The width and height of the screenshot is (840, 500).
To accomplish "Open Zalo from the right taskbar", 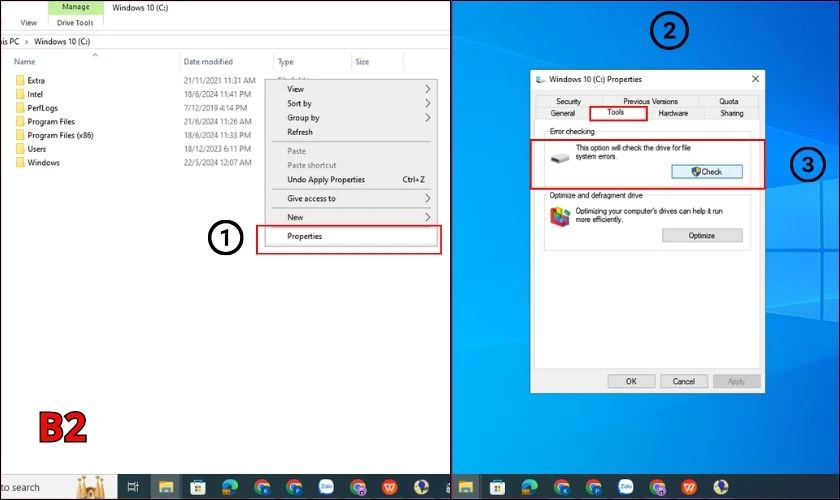I will coord(625,487).
